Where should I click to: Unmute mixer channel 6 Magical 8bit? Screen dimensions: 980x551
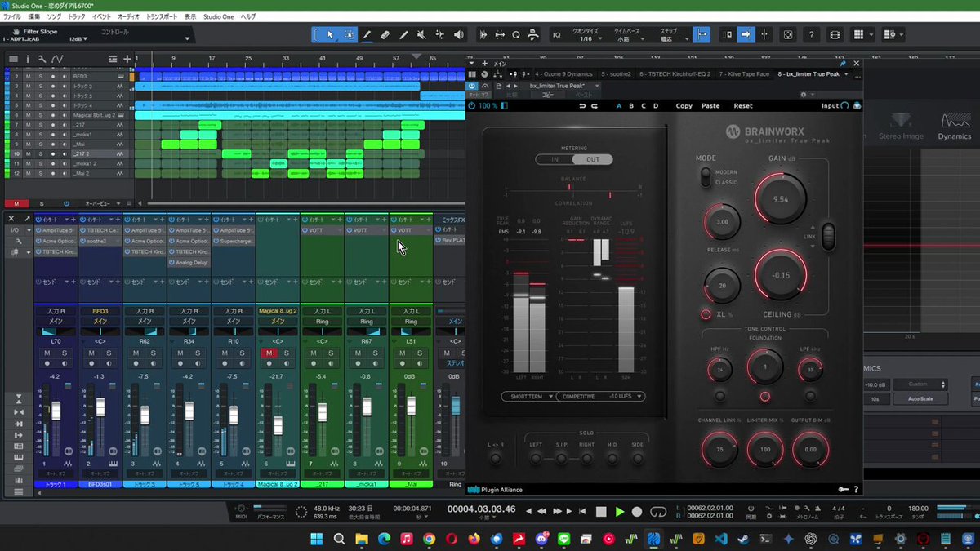click(x=269, y=353)
